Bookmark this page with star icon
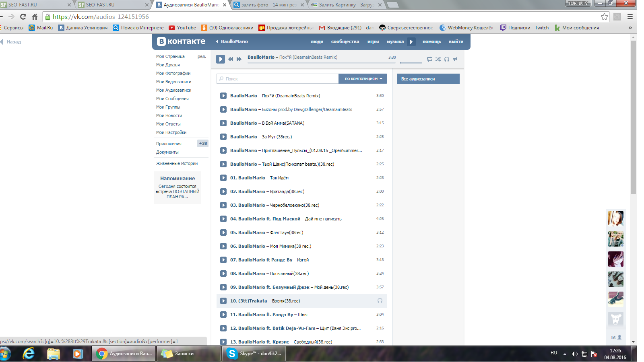This screenshot has height=362, width=644. coord(604,16)
